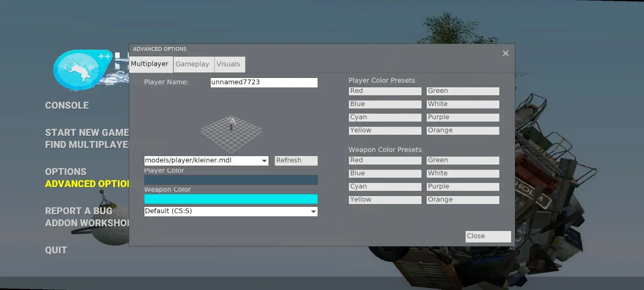Select Purple player color preset
This screenshot has width=644, height=290.
point(463,117)
